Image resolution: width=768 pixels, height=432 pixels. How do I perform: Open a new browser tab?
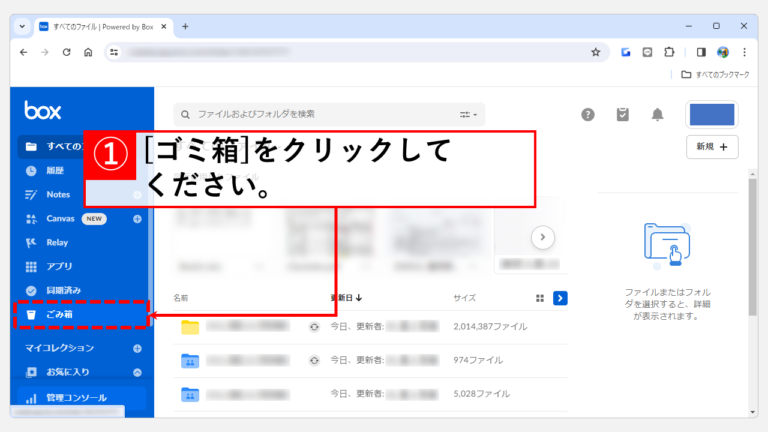pos(185,27)
